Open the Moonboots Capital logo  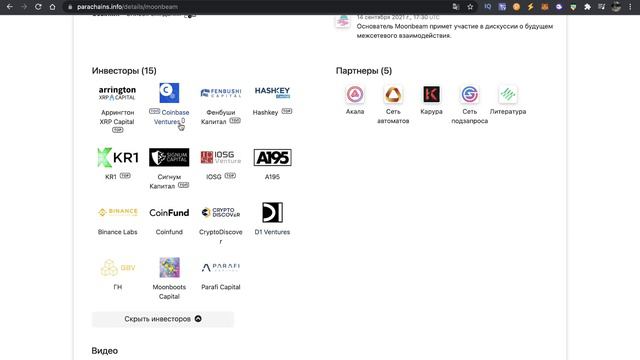(169, 267)
